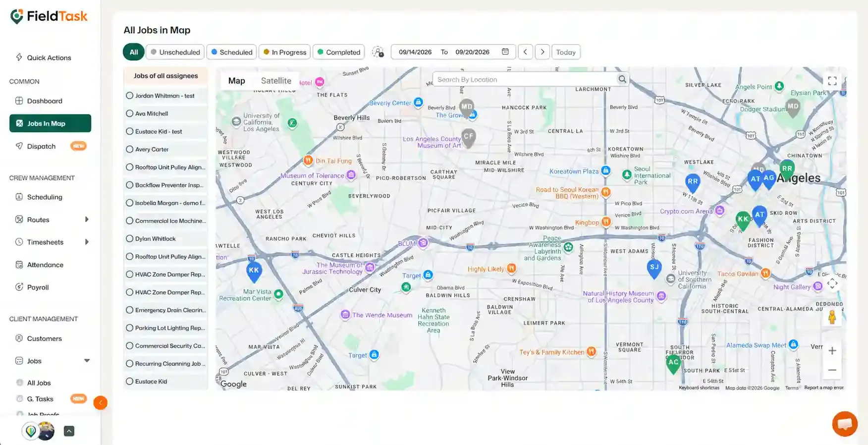Viewport: 868px width, 445px height.
Task: Click the Customers icon in sidebar
Action: [19, 338]
